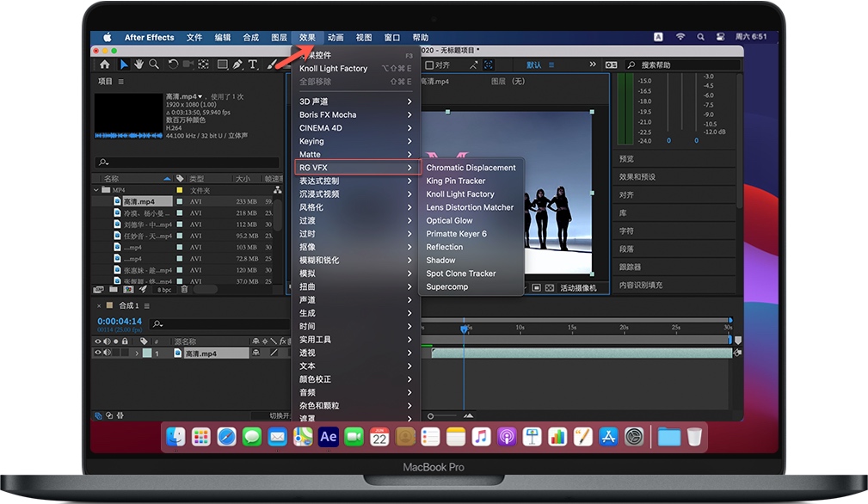The width and height of the screenshot is (868, 504).
Task: Click the 合成1 label color swatch
Action: tap(108, 305)
